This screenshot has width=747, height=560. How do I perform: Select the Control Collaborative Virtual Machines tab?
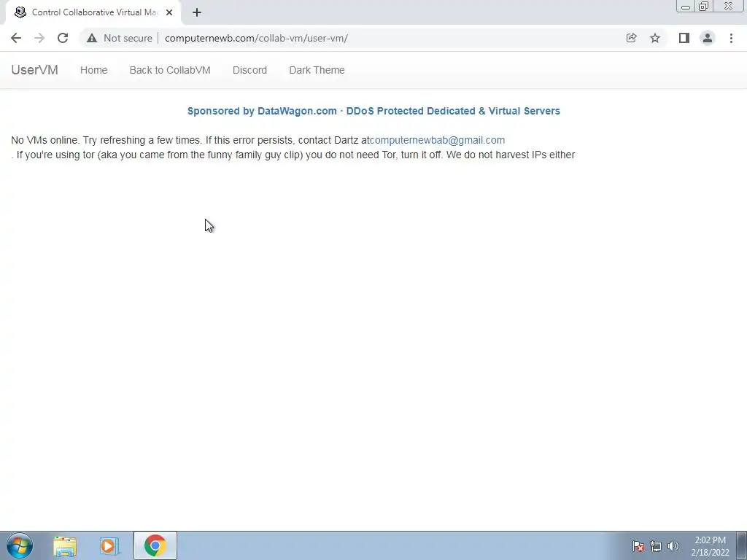pos(93,12)
